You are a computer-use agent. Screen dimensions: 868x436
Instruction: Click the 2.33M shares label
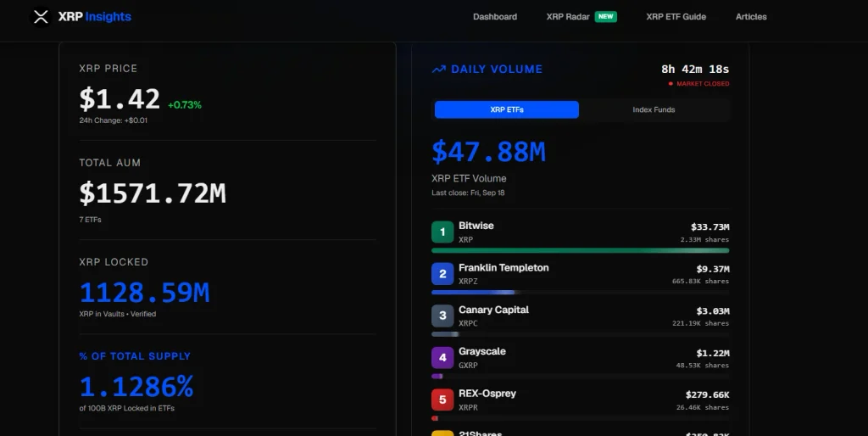click(704, 240)
